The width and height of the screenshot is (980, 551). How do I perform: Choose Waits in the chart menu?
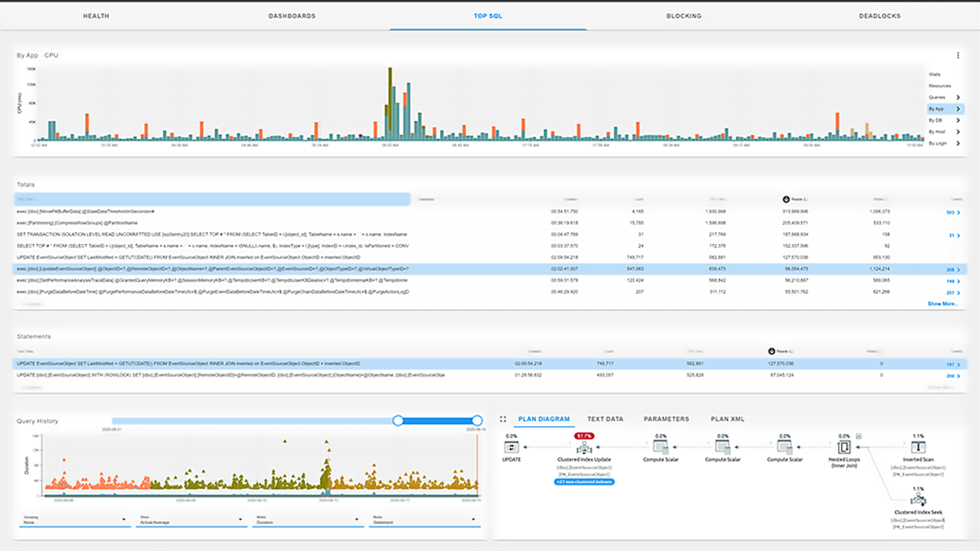pos(934,74)
